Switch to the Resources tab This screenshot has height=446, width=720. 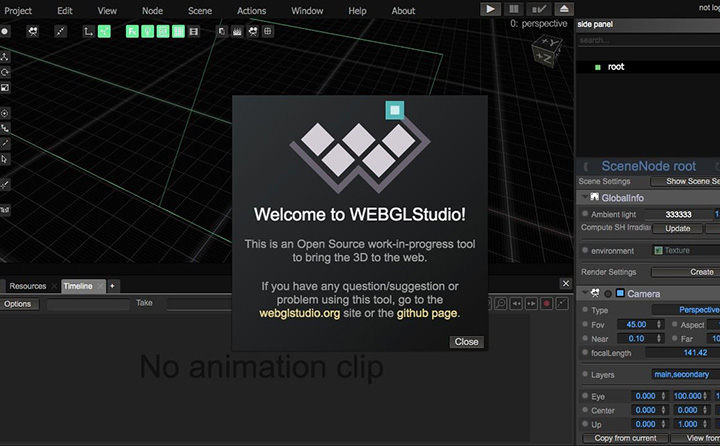coord(28,286)
